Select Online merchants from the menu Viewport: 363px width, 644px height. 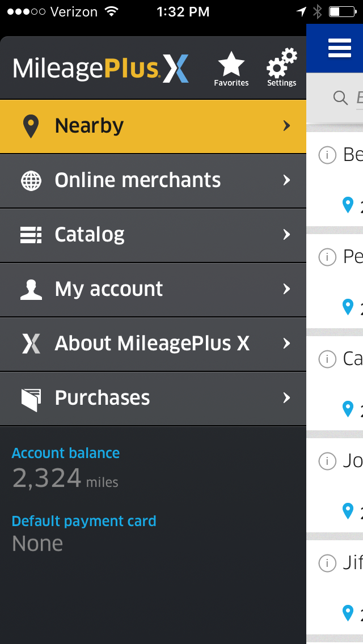[x=137, y=180]
